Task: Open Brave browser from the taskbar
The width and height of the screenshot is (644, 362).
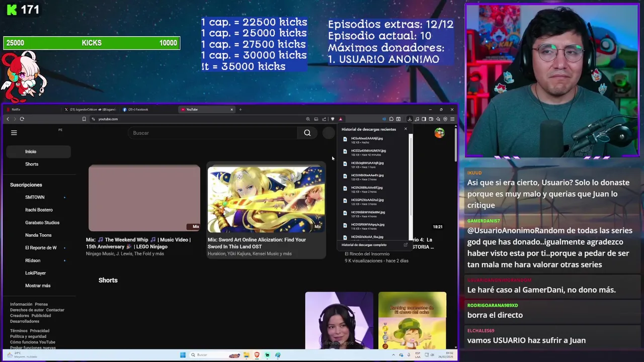Action: [257, 355]
